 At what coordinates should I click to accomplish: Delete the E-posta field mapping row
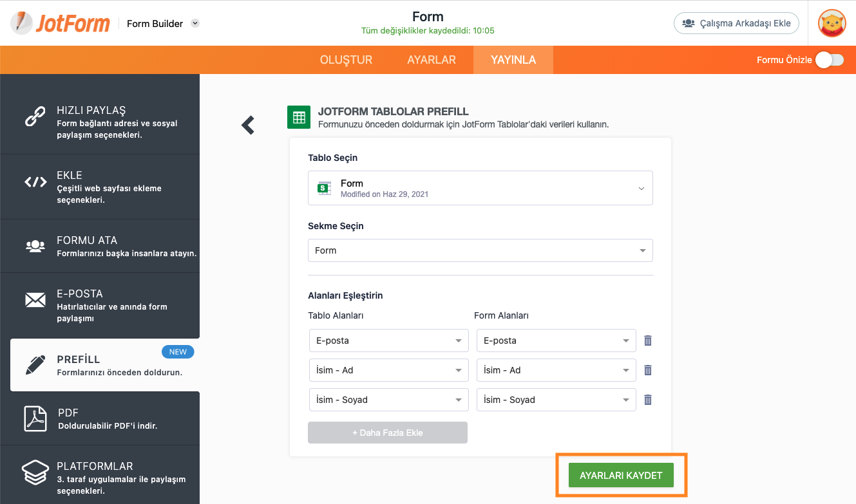coord(648,341)
